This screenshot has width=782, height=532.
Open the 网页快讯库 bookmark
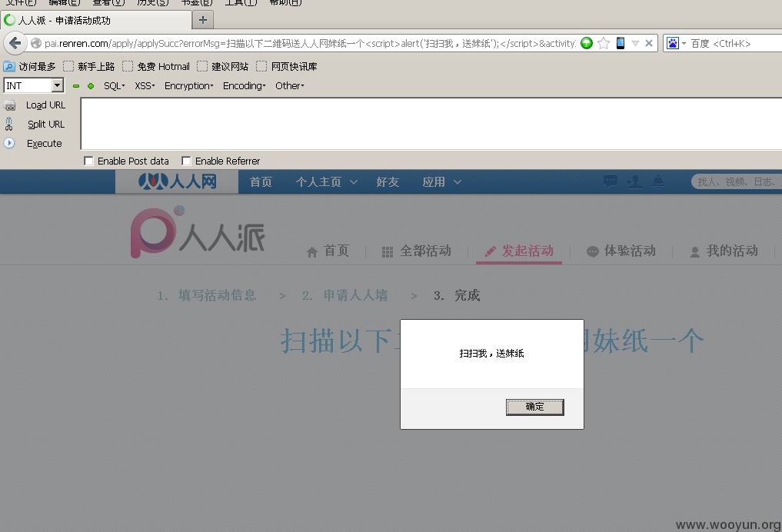tap(287, 66)
